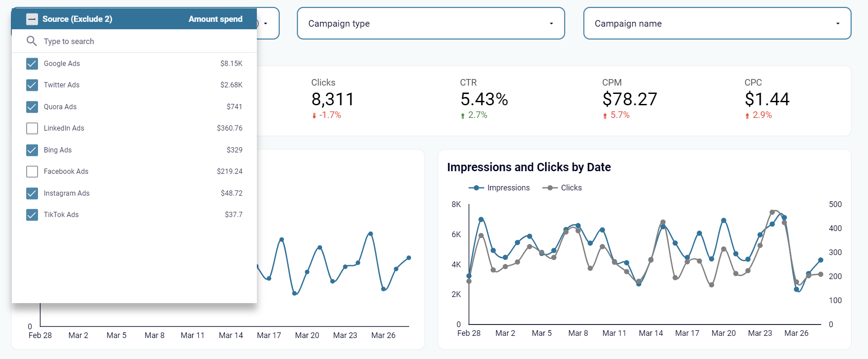
Task: Collapse the Source dropdown arrow
Action: [266, 24]
